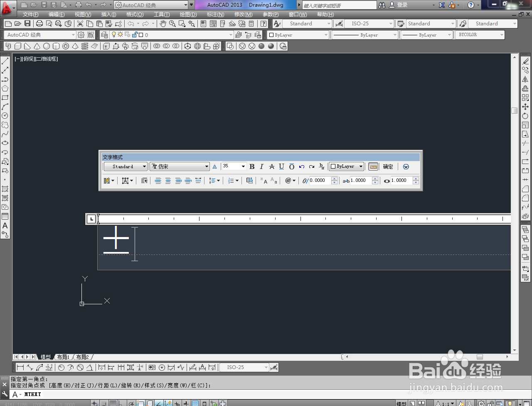Open the 标注(N) menu
Screen dimensions: 532x406
click(x=215, y=15)
